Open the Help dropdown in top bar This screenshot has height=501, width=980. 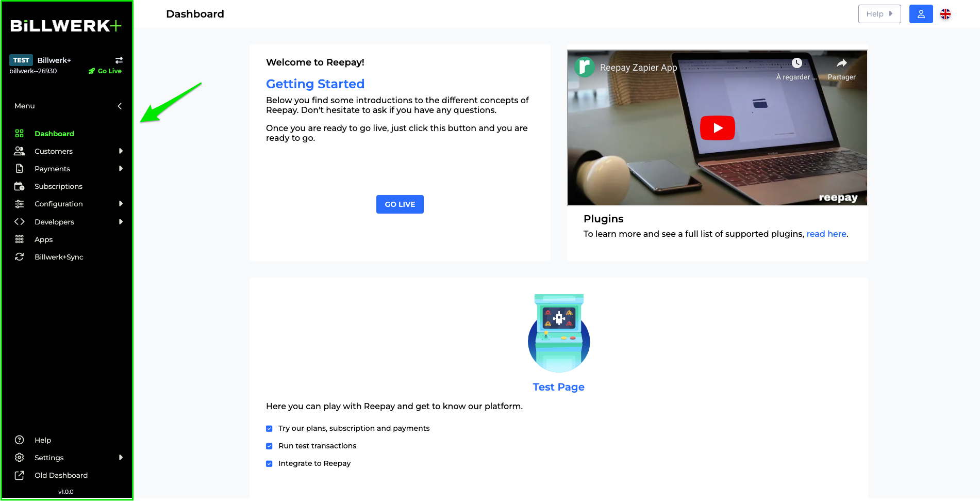879,14
